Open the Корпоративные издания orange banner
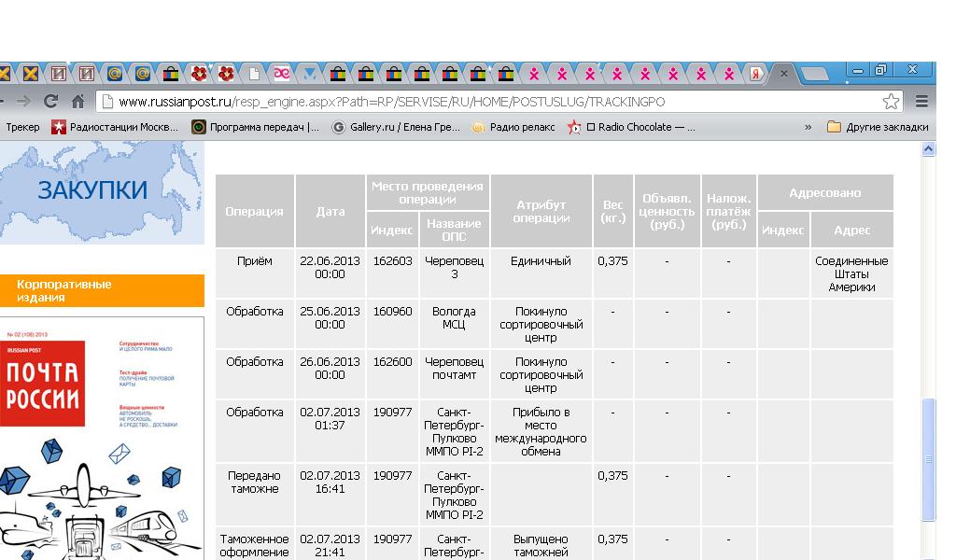Image resolution: width=956 pixels, height=560 pixels. 102,290
